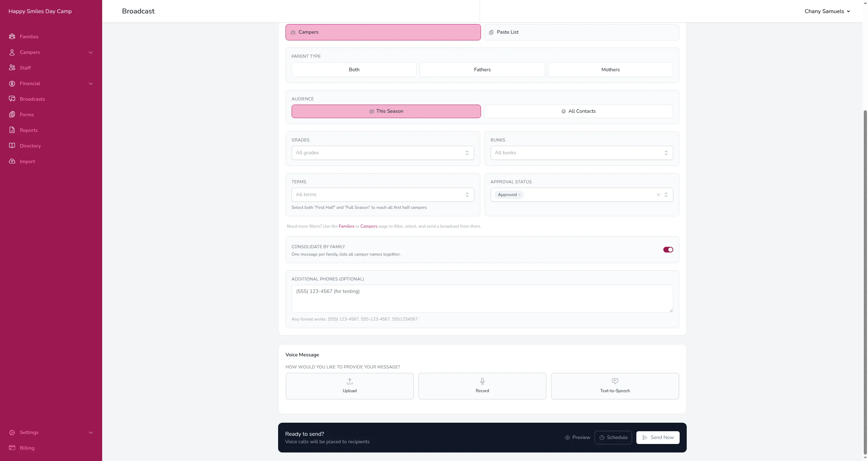Viewport: 868px width, 461px height.
Task: Open the All bunks dropdown
Action: point(582,153)
